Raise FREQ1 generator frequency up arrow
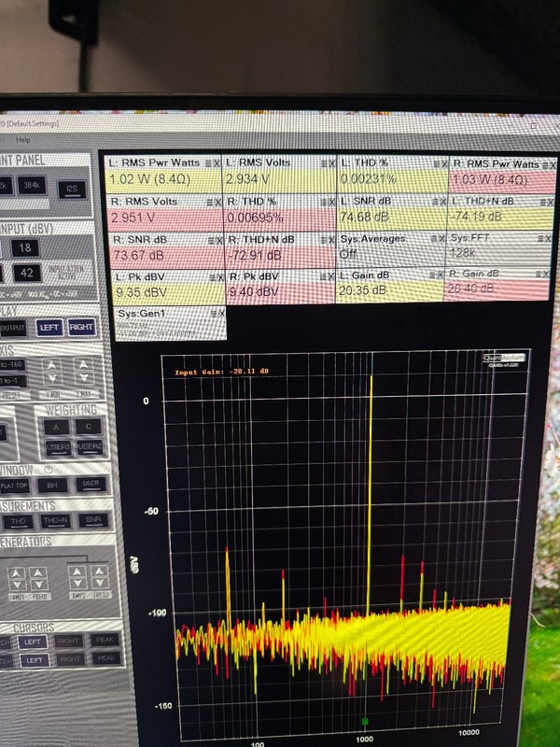560x747 pixels. click(x=37, y=572)
